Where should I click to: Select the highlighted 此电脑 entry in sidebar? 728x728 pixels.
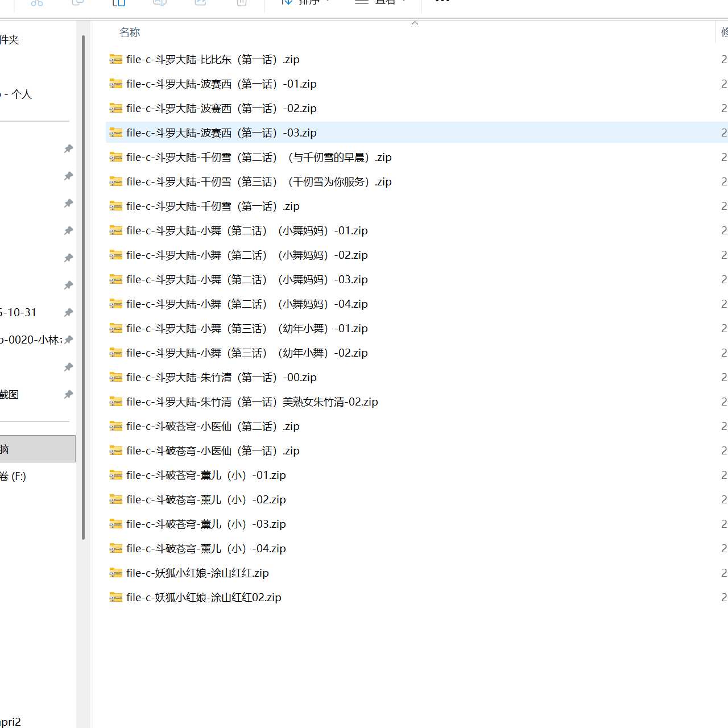38,449
